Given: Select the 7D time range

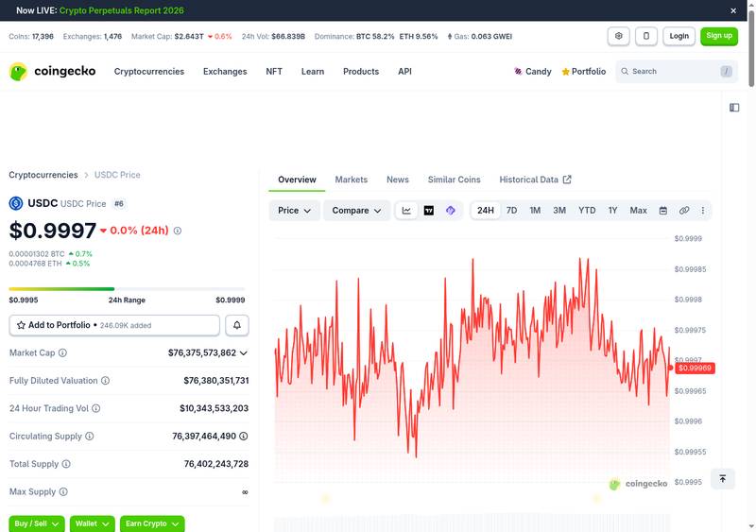Looking at the screenshot, I should [x=511, y=211].
